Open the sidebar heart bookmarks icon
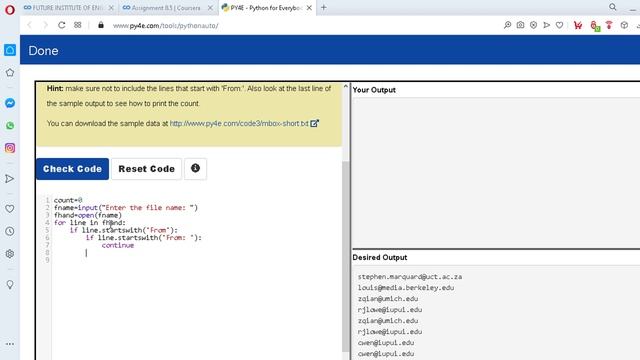 tap(10, 209)
